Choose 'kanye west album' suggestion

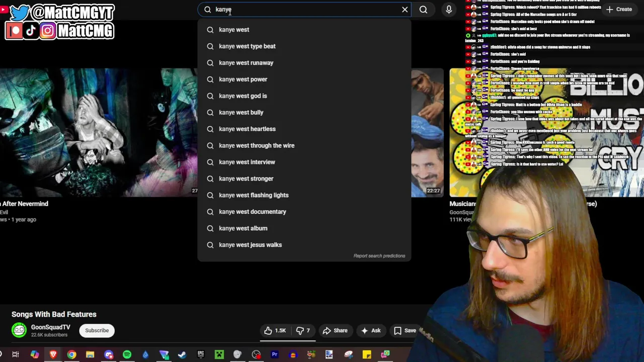click(304, 229)
